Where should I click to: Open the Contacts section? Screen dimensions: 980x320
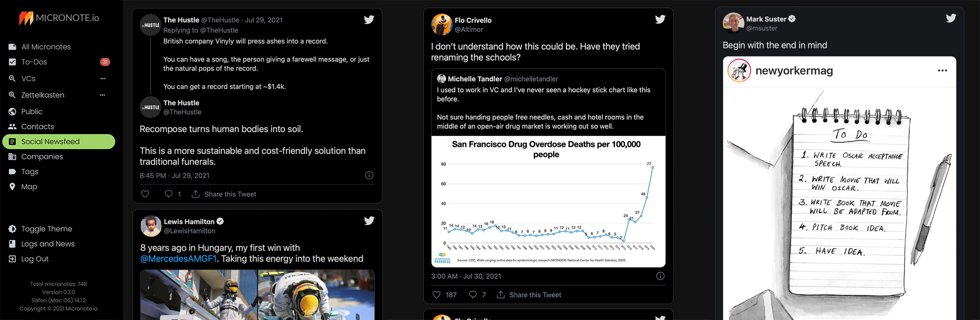(38, 127)
